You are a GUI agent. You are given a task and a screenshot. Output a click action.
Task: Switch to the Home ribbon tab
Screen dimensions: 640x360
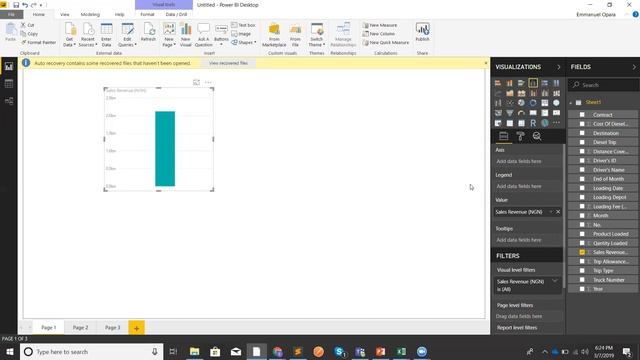39,14
